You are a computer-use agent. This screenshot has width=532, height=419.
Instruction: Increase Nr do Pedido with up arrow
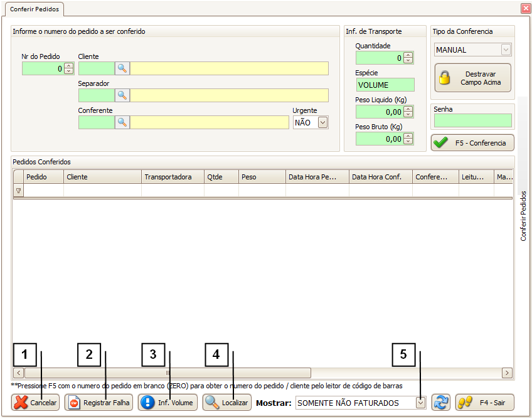[69, 66]
